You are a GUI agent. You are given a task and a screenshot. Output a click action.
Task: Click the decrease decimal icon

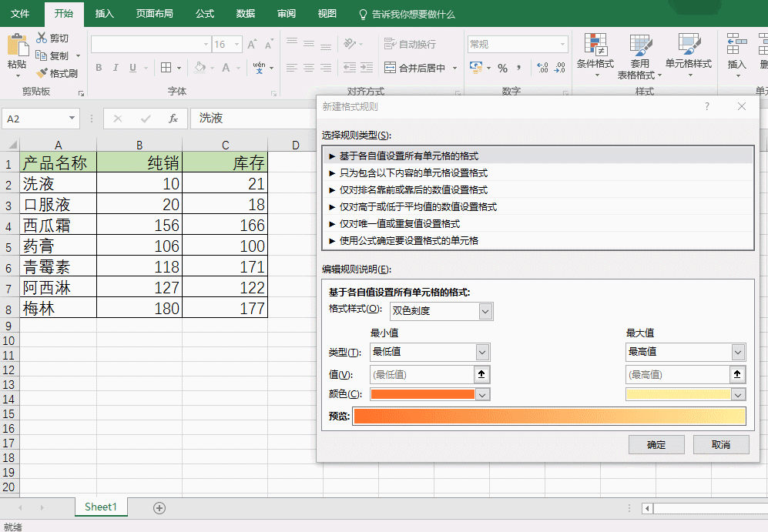point(559,68)
